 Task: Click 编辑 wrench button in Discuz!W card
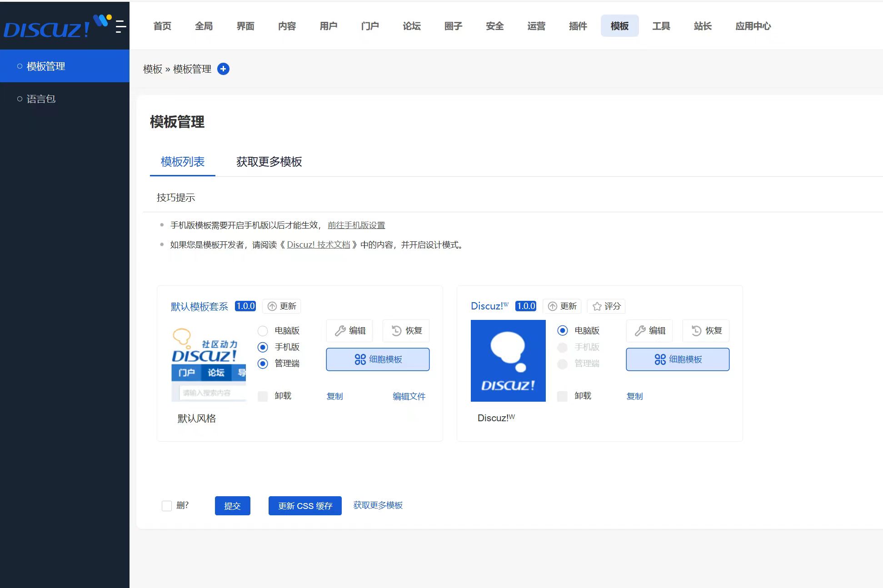pyautogui.click(x=650, y=331)
